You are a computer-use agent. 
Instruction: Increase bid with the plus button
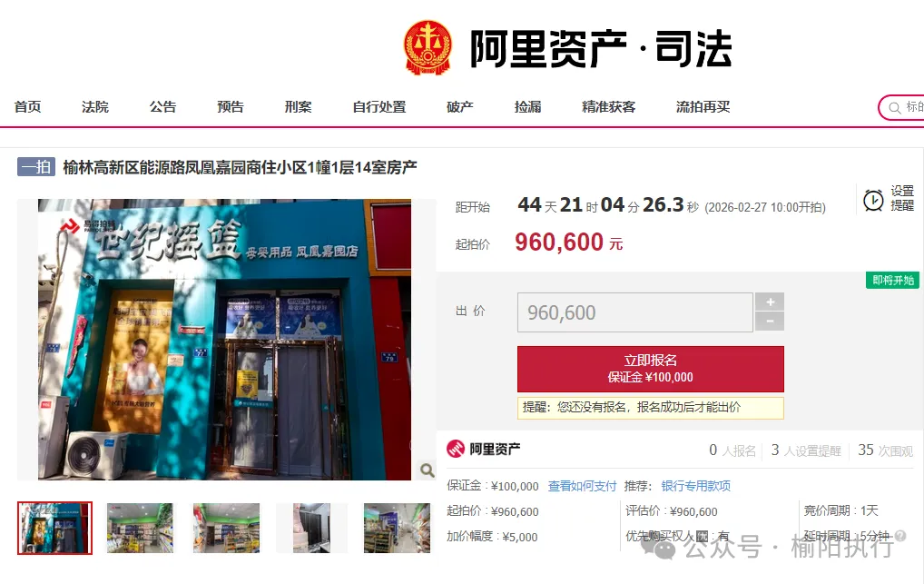[770, 302]
